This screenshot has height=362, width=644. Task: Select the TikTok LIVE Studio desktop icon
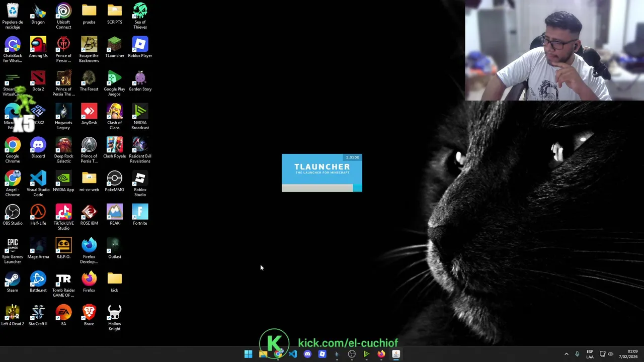[63, 217]
